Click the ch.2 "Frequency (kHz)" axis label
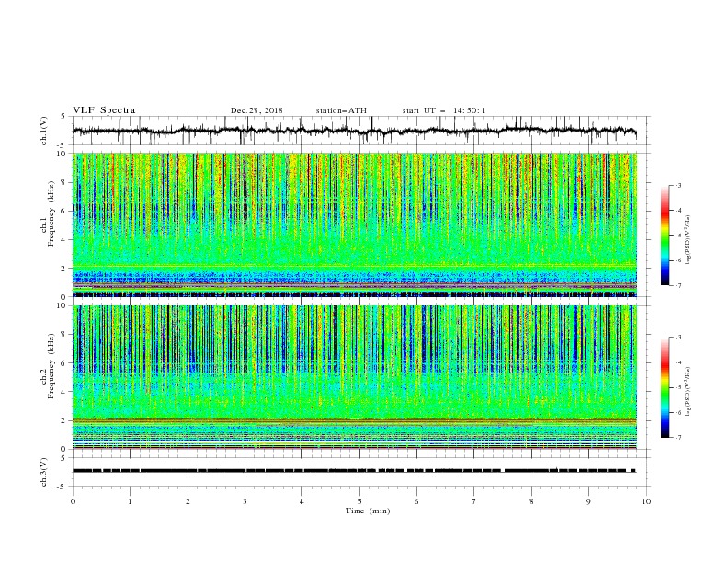This screenshot has height=563, width=728. 51,365
